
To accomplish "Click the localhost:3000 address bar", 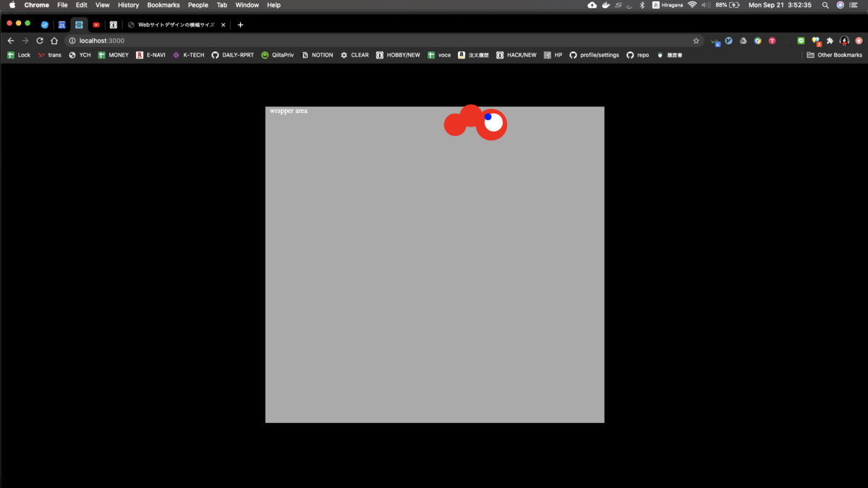I will pos(383,40).
